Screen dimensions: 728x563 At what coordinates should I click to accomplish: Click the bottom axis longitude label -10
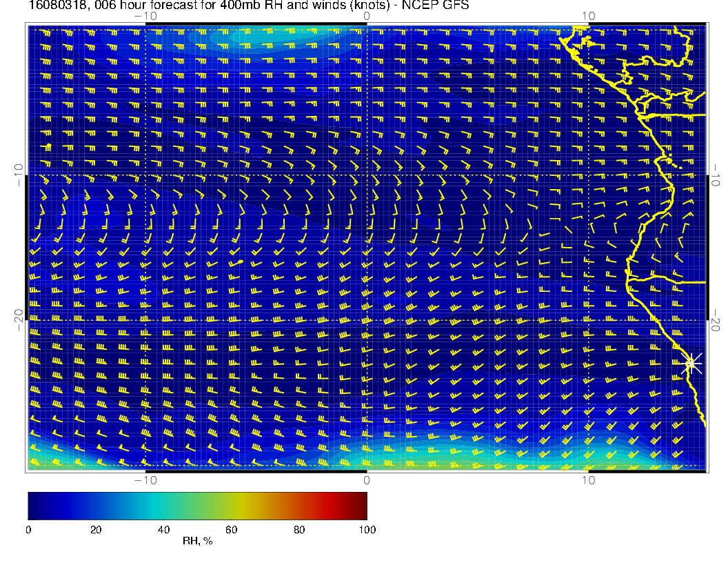(x=145, y=480)
